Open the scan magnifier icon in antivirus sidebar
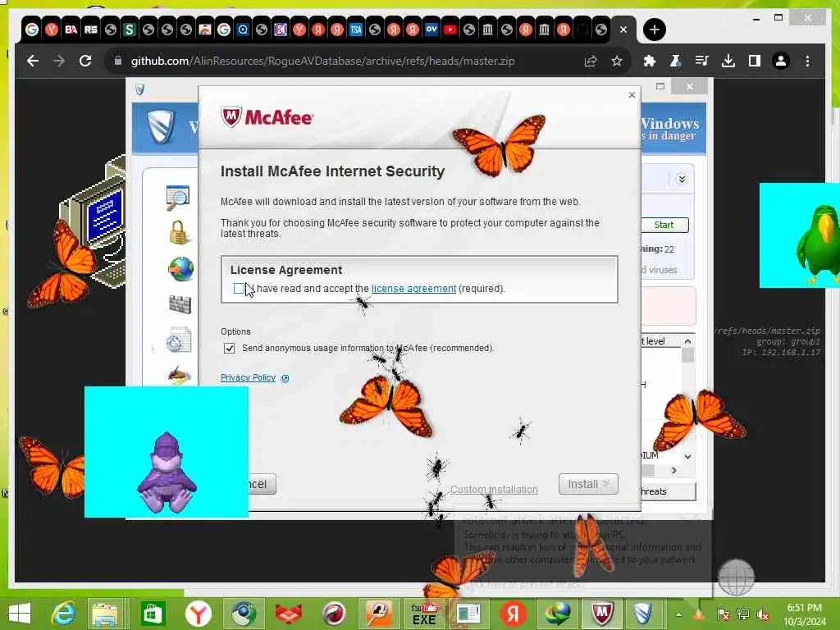840x630 pixels. 178,198
